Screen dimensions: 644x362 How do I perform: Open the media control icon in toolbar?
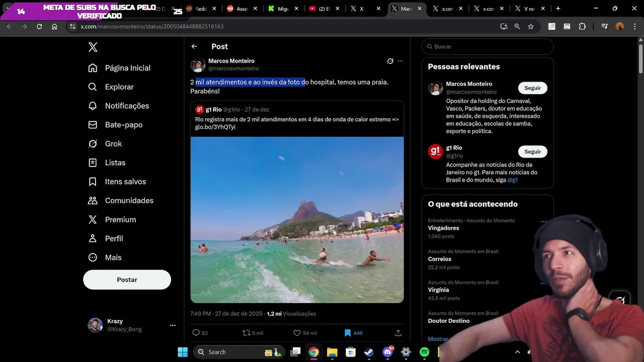pos(604,27)
